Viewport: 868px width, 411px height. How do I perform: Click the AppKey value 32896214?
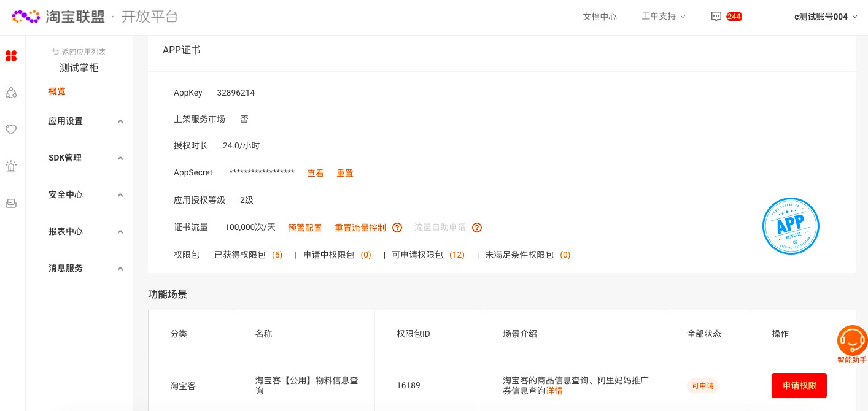236,93
